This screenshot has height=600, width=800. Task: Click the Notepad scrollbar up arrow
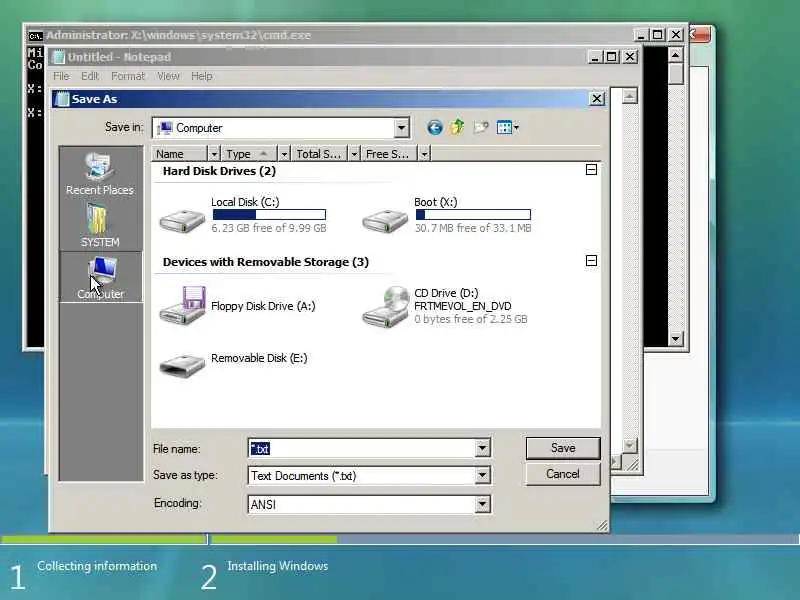click(630, 96)
